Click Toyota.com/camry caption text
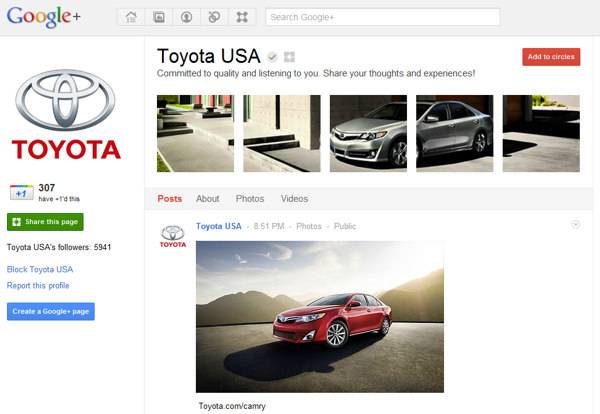 [232, 406]
